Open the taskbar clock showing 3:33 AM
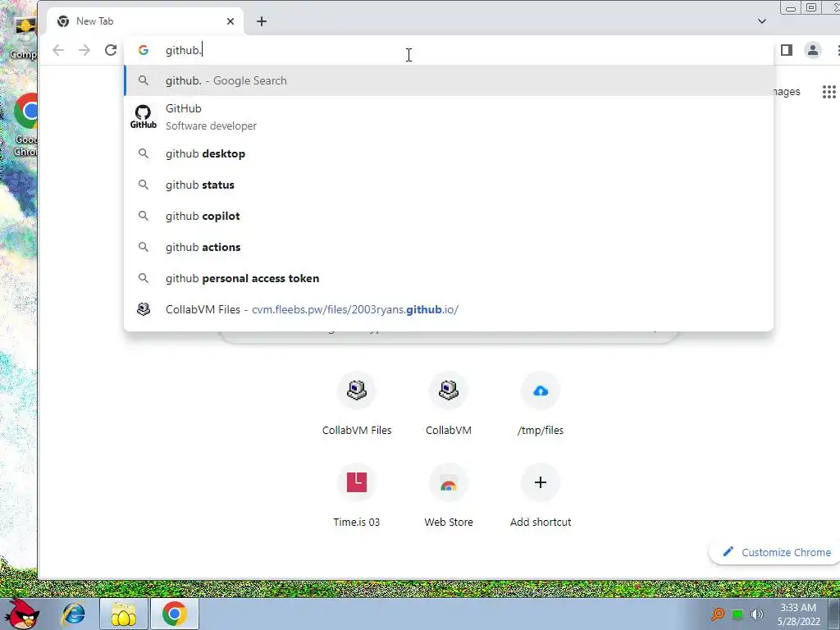Viewport: 840px width, 630px height. coord(798,614)
